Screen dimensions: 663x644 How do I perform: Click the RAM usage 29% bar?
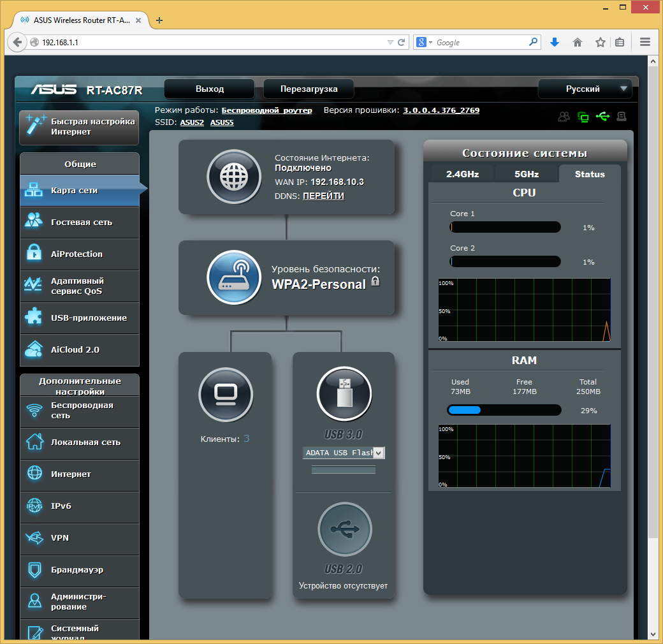[504, 410]
